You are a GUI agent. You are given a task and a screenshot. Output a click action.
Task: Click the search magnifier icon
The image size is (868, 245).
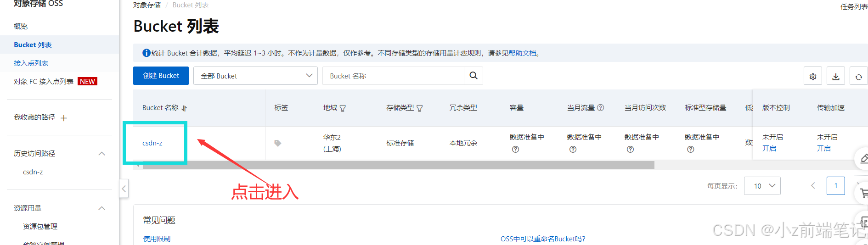[x=473, y=76]
